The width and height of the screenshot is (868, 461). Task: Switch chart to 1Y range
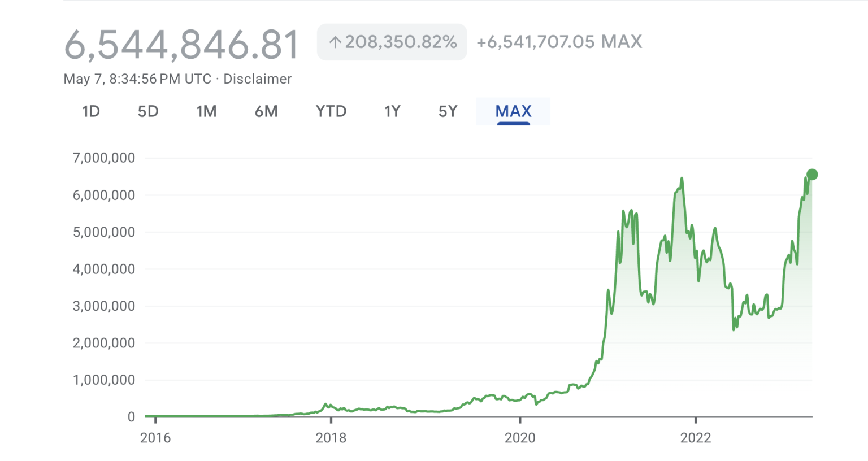[392, 111]
